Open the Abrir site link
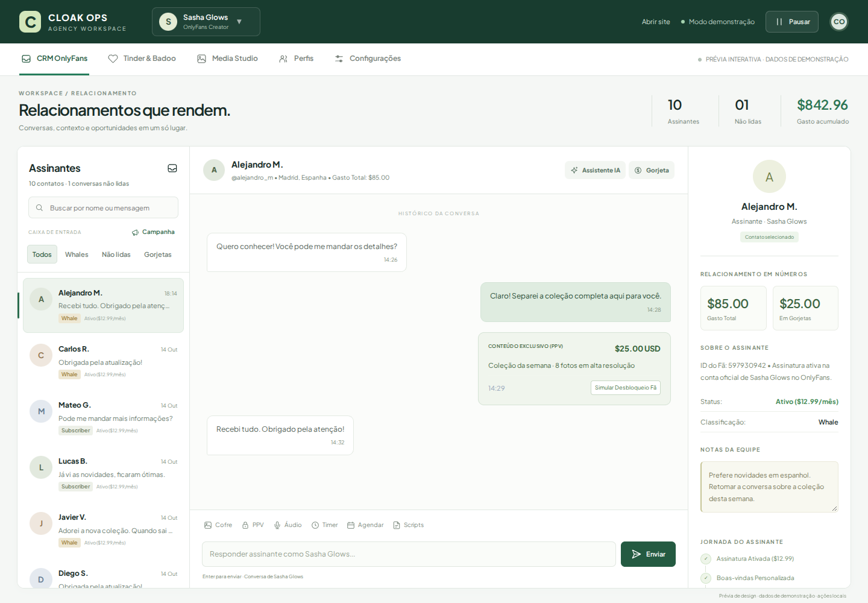The height and width of the screenshot is (603, 868). 656,22
